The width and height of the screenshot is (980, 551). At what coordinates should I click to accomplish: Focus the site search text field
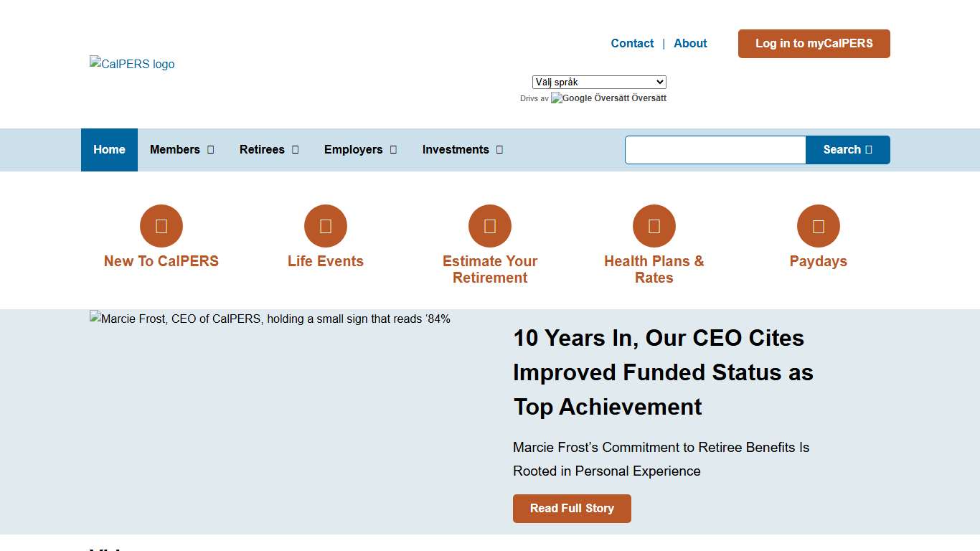pos(715,150)
